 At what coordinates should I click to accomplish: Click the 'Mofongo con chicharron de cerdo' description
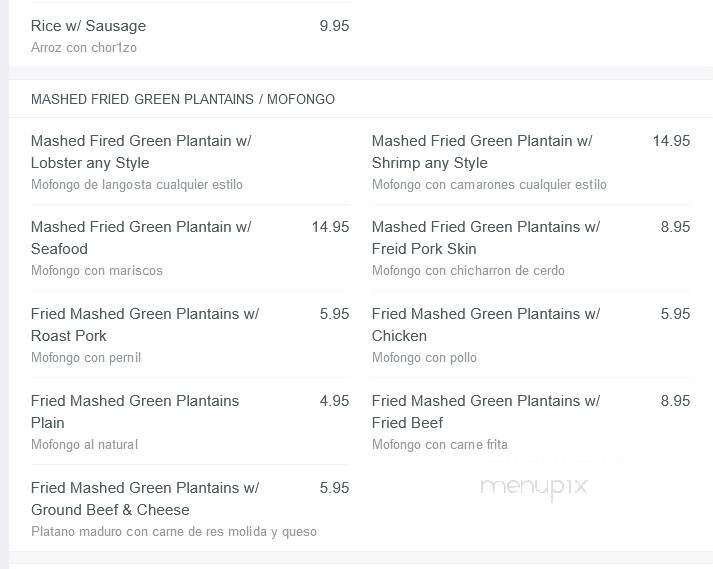(x=468, y=271)
